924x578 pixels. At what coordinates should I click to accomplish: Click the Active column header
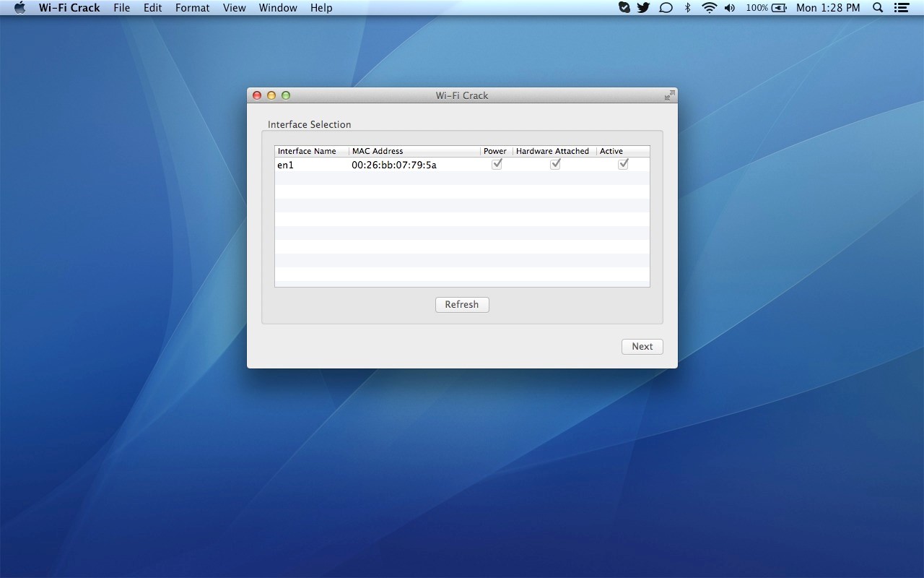pyautogui.click(x=623, y=151)
